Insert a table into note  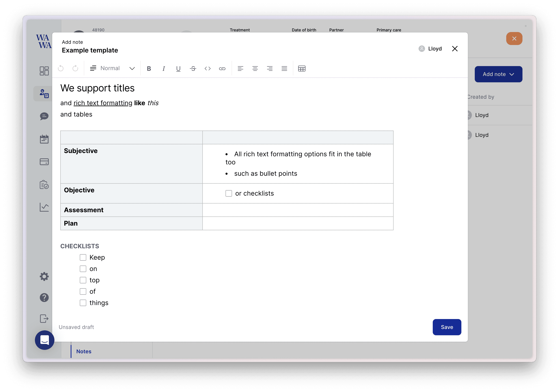point(302,69)
